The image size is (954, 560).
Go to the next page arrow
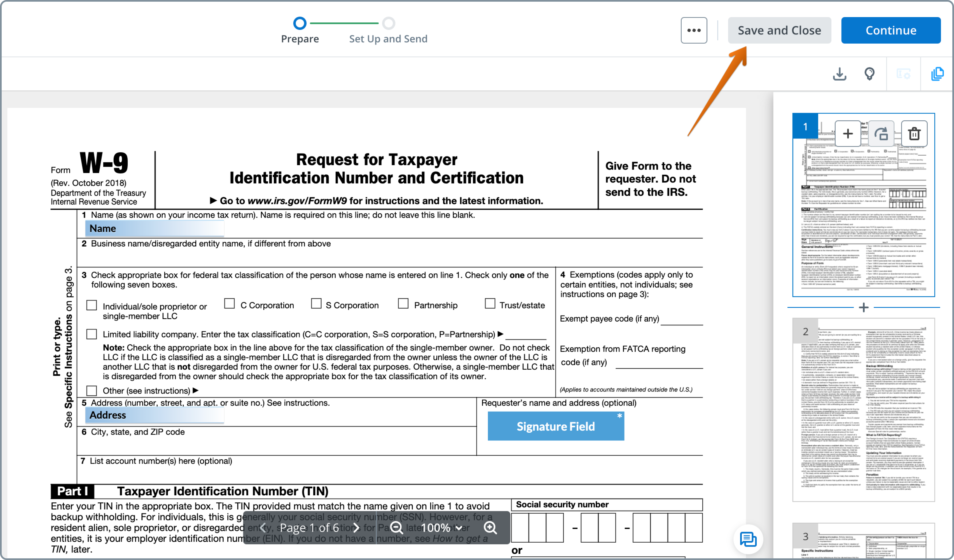356,528
